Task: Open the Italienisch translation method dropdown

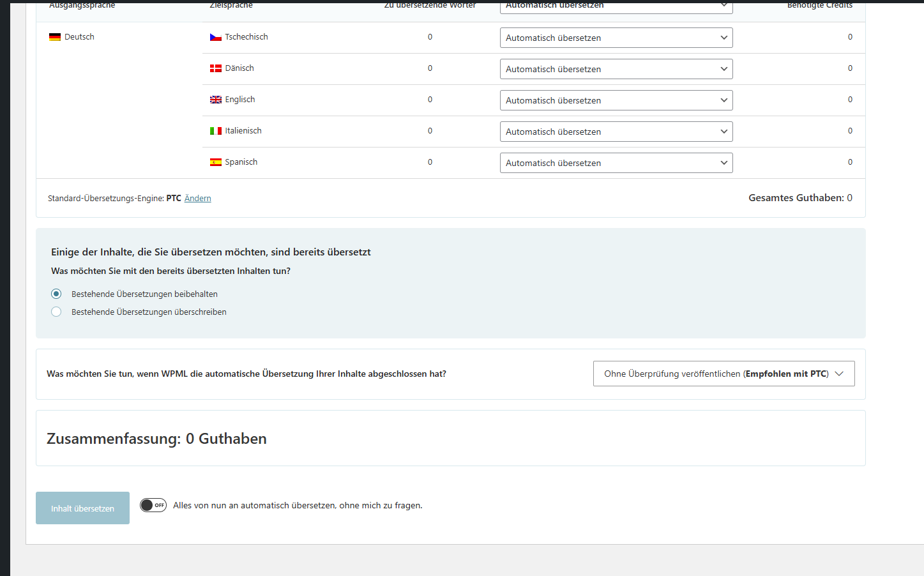Action: click(616, 132)
